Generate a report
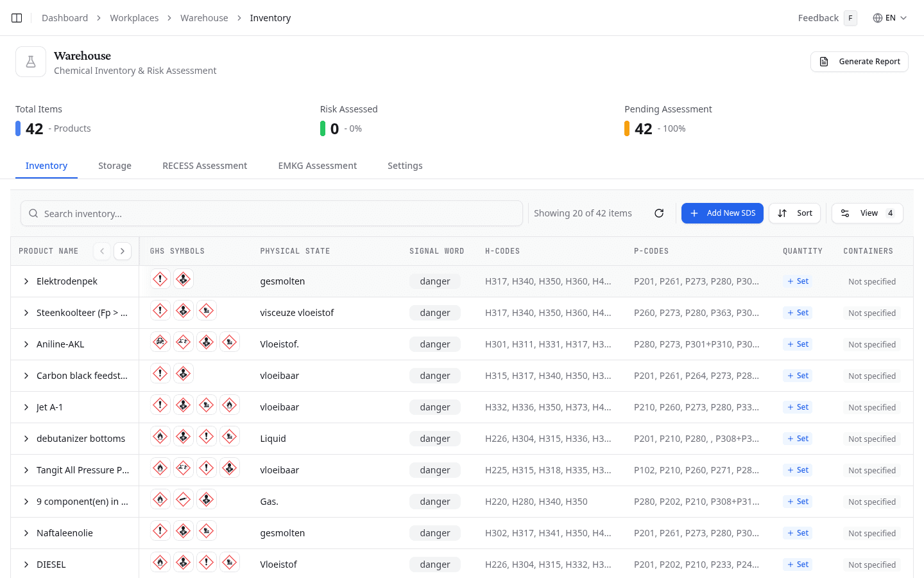 859,62
